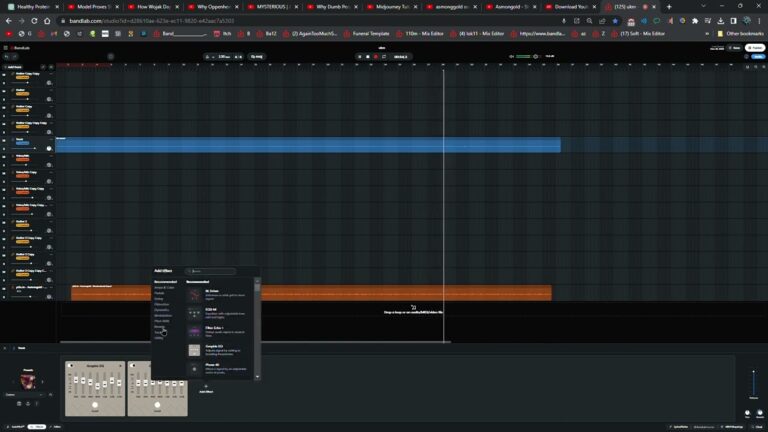Click the Add Track button
This screenshot has width=768, height=432.
coord(13,67)
